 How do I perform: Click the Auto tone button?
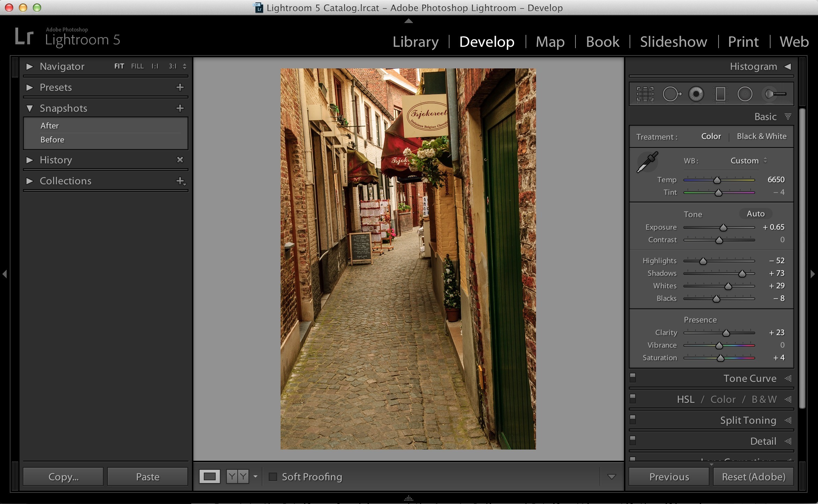point(756,214)
